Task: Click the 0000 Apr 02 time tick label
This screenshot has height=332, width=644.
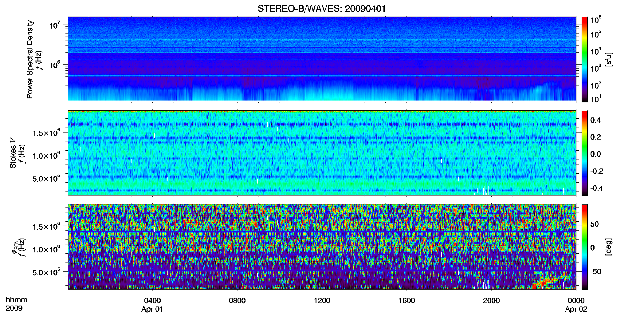Action: coord(576,305)
